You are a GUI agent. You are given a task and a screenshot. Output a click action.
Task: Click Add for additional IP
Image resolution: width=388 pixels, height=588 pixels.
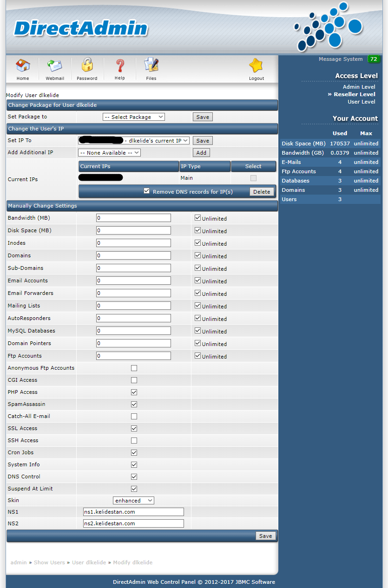coord(201,152)
